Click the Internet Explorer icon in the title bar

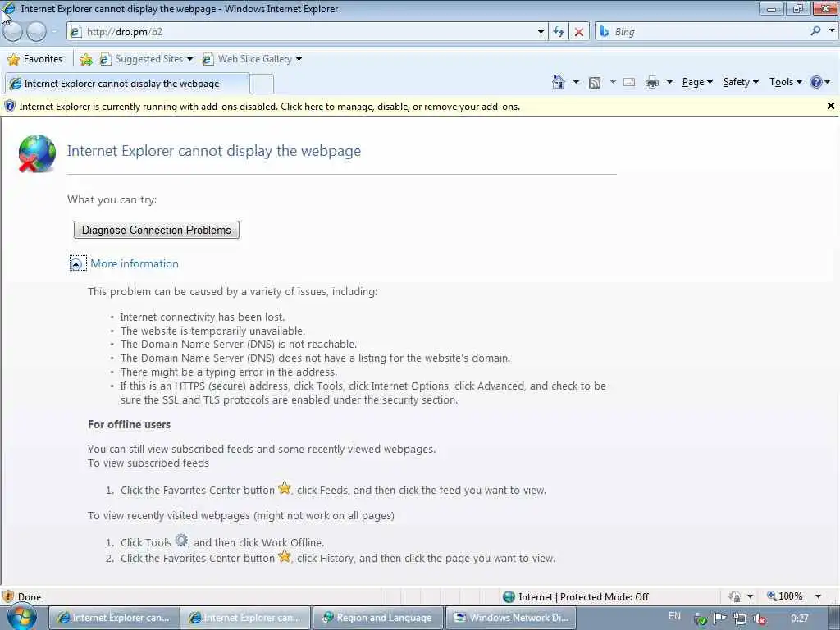click(x=9, y=8)
